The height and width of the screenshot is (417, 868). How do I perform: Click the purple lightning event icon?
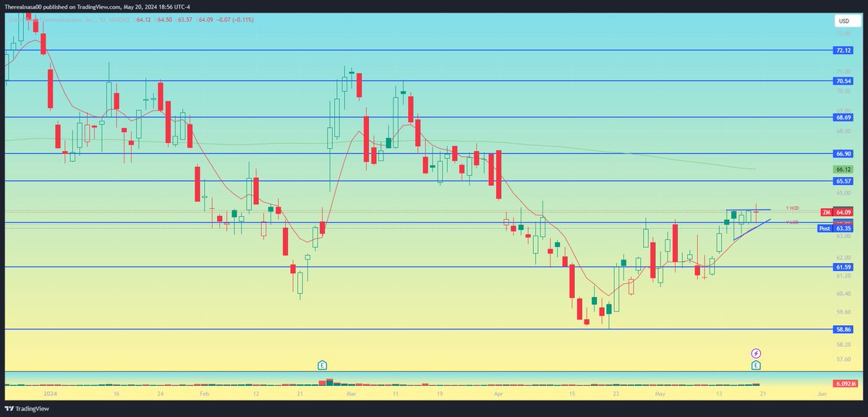pyautogui.click(x=756, y=353)
